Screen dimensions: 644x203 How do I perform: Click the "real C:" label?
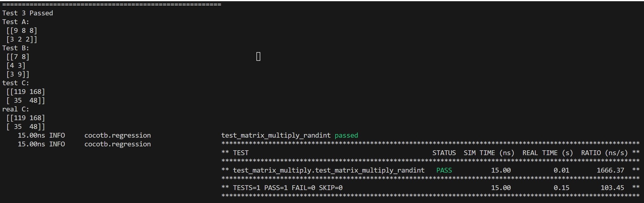16,109
